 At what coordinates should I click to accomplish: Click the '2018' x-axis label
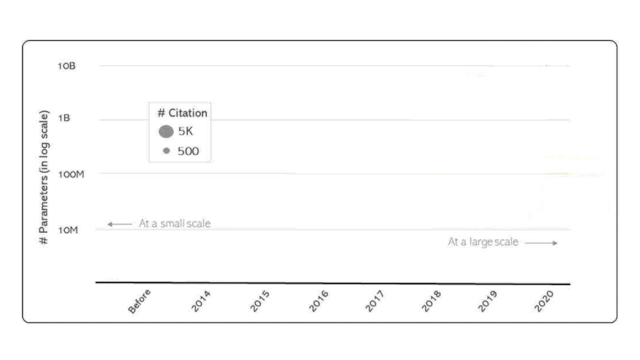click(x=431, y=301)
